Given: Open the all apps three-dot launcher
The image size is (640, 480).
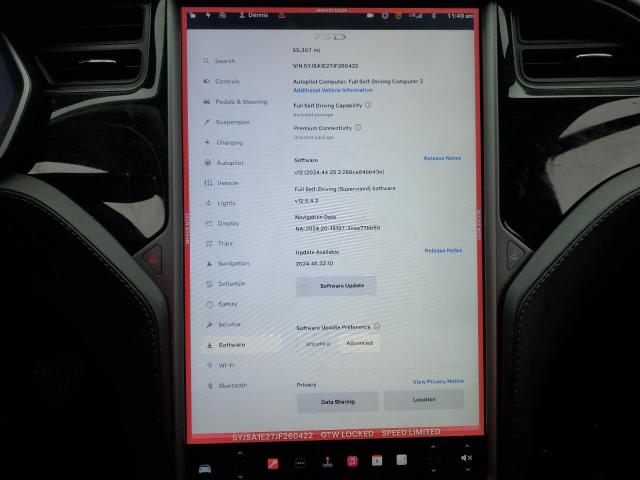Looking at the screenshot, I should coord(300,463).
